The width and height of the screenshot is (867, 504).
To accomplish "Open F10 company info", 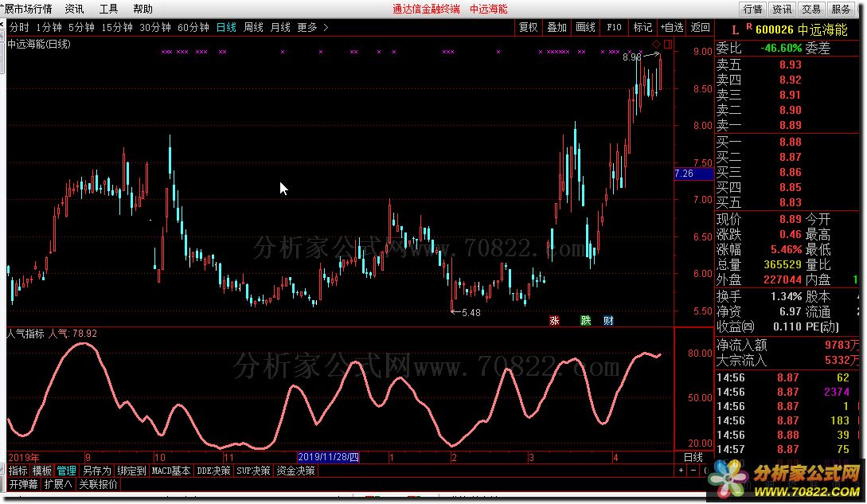I will [614, 27].
